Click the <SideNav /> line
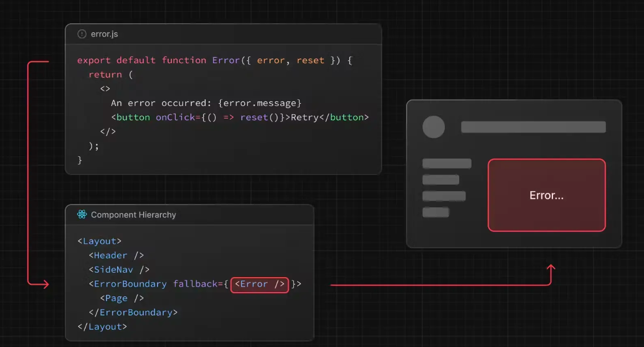The image size is (644, 347). click(119, 270)
